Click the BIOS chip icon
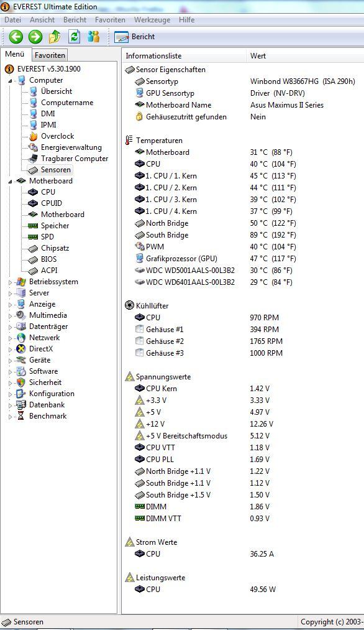Image resolution: width=364 pixels, height=630 pixels. (x=34, y=259)
